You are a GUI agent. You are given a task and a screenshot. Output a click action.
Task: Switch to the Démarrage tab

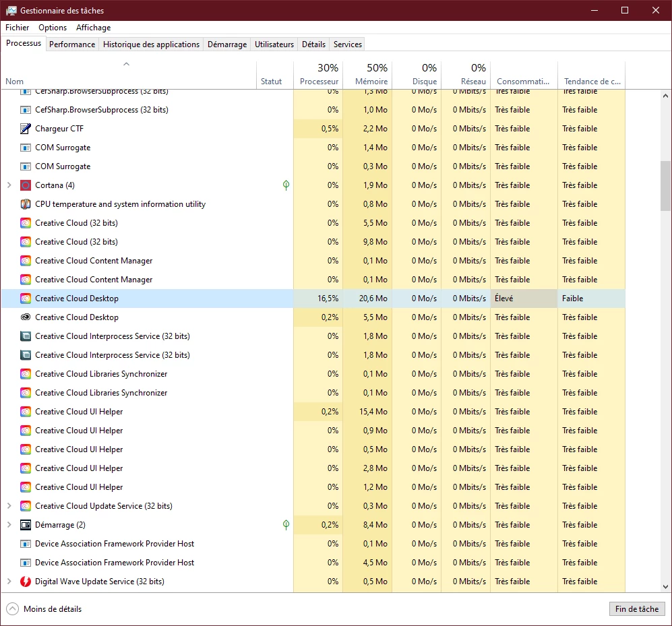point(227,44)
